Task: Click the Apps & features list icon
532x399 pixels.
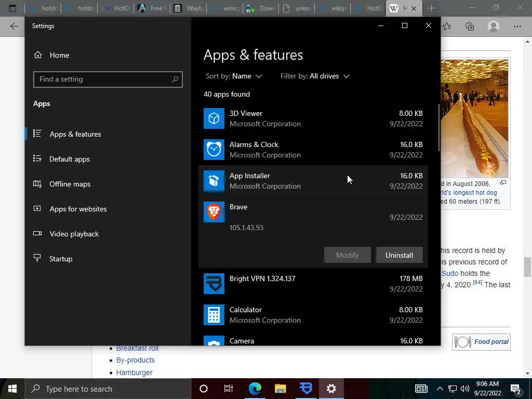Action: 37,134
